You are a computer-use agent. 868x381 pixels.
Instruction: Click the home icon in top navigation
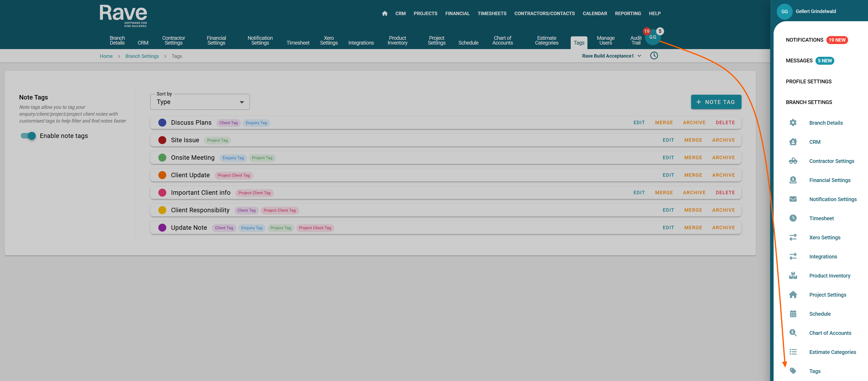click(x=385, y=14)
